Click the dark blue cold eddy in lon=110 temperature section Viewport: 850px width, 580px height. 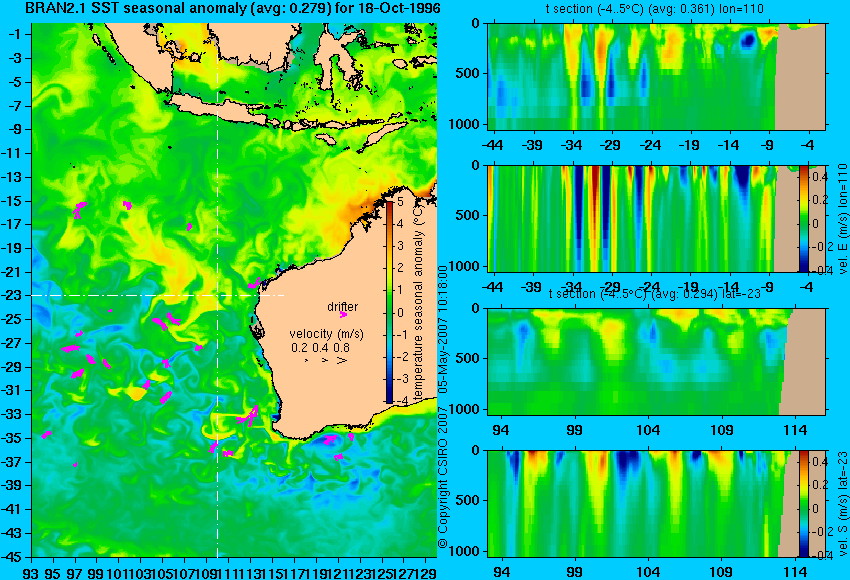748,40
